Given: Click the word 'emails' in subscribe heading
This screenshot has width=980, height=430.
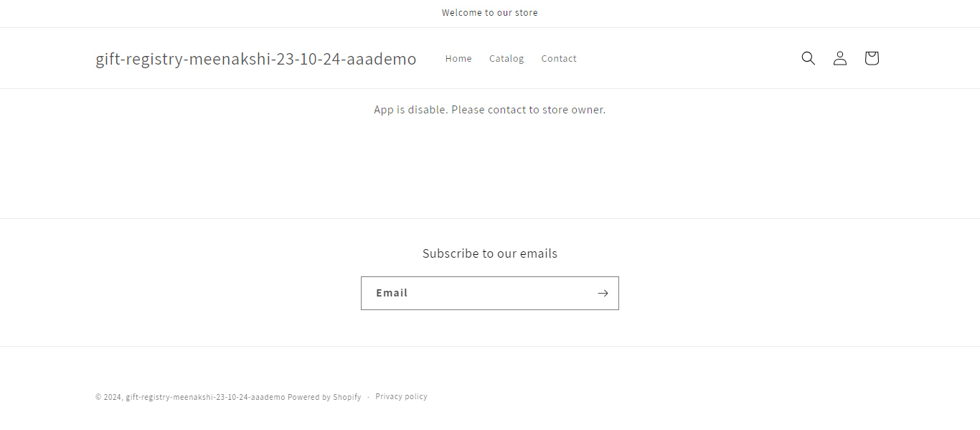Looking at the screenshot, I should click(539, 253).
